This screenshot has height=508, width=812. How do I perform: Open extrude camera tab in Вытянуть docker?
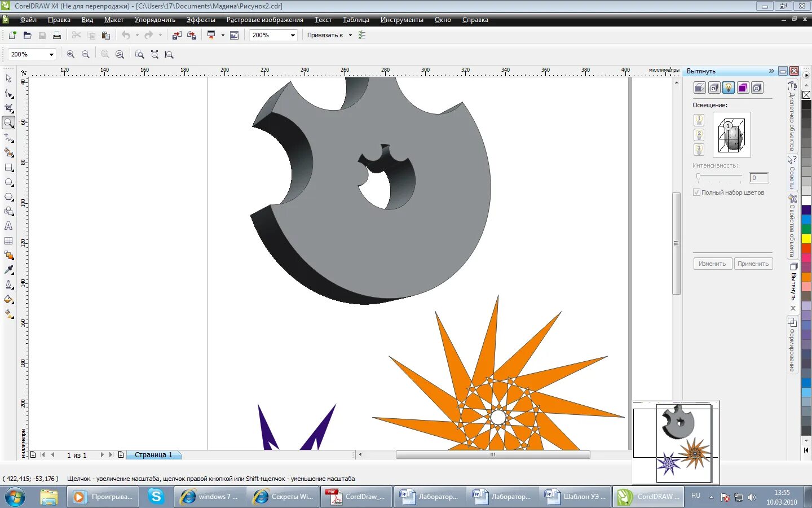(700, 87)
